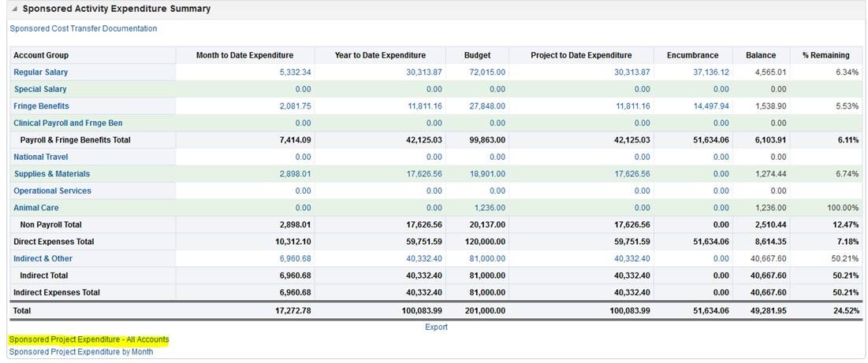The height and width of the screenshot is (363, 868).
Task: Click the Special Salary account group link
Action: click(x=40, y=89)
